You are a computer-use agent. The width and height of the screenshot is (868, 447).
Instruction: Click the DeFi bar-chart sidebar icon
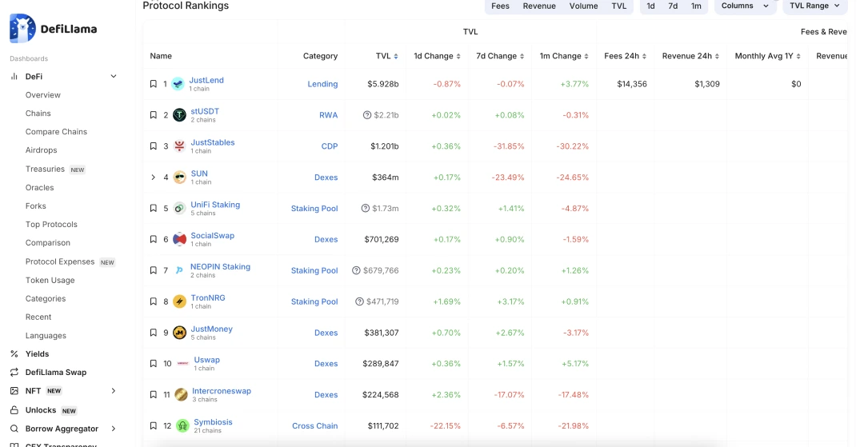coord(14,76)
